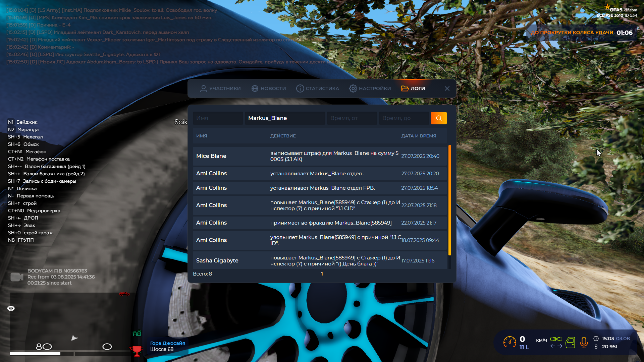Click the car door lock icon
644x362 pixels.
[570, 343]
